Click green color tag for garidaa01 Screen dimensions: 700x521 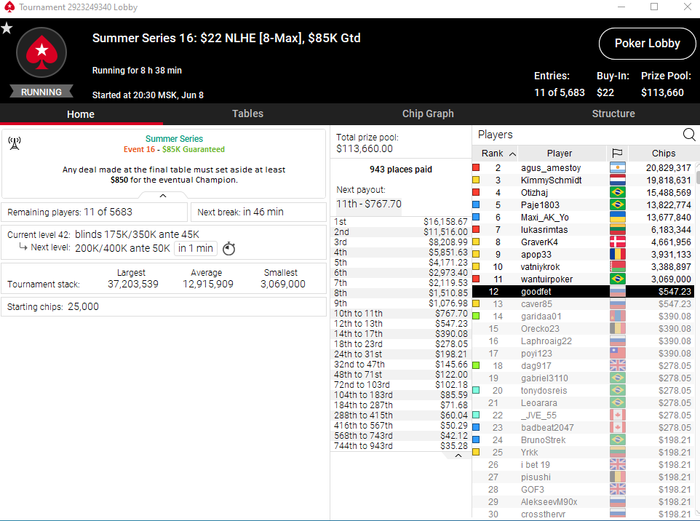point(476,316)
